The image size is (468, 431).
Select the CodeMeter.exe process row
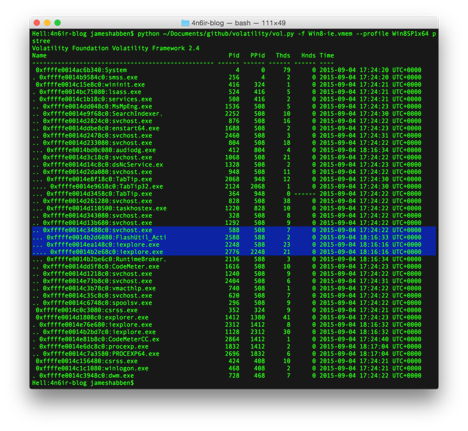(x=228, y=267)
